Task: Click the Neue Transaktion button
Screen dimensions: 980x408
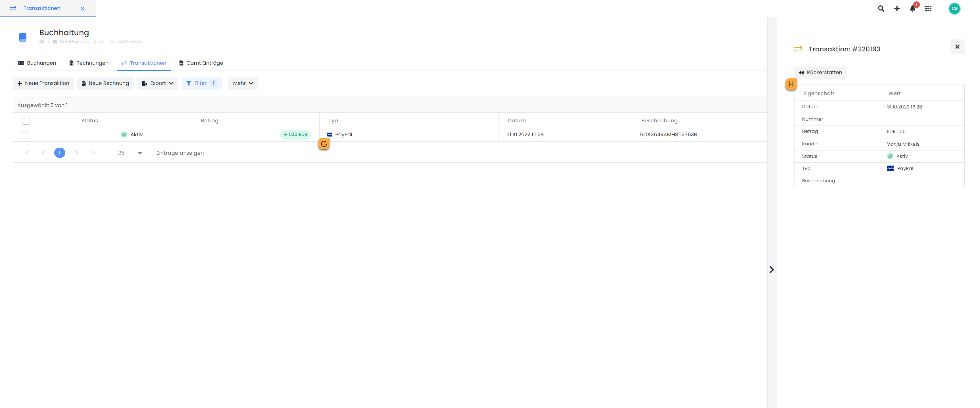Action: [x=43, y=83]
